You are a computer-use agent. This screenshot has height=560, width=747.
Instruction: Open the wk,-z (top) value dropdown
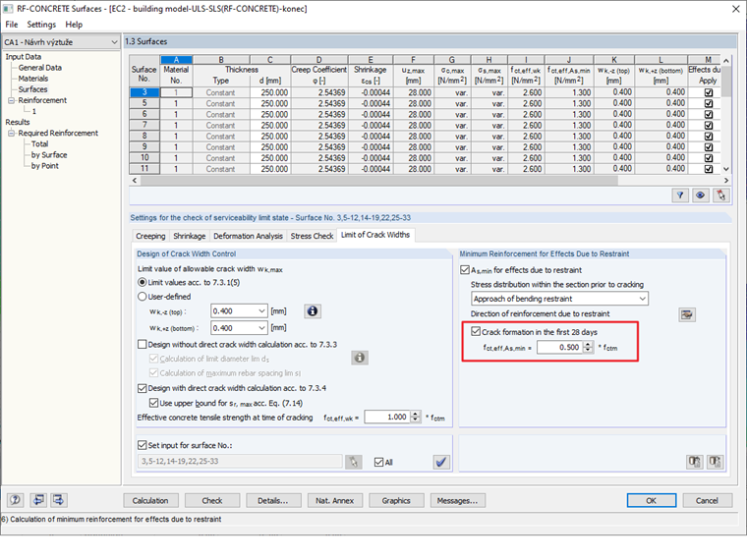click(261, 311)
